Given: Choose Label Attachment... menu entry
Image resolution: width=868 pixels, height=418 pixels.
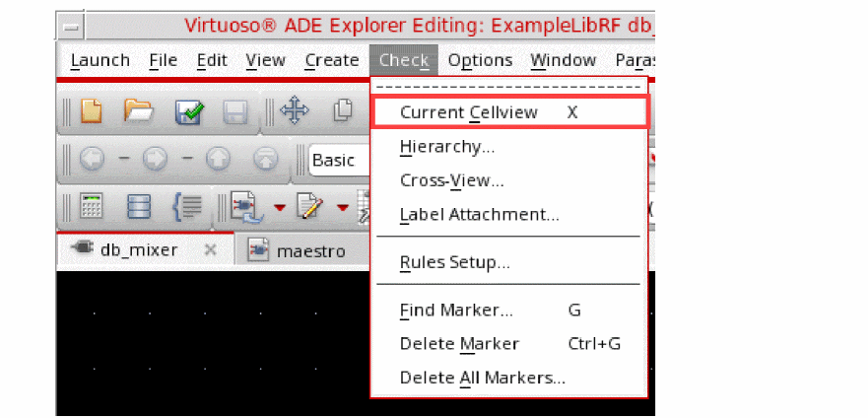Looking at the screenshot, I should (508, 214).
